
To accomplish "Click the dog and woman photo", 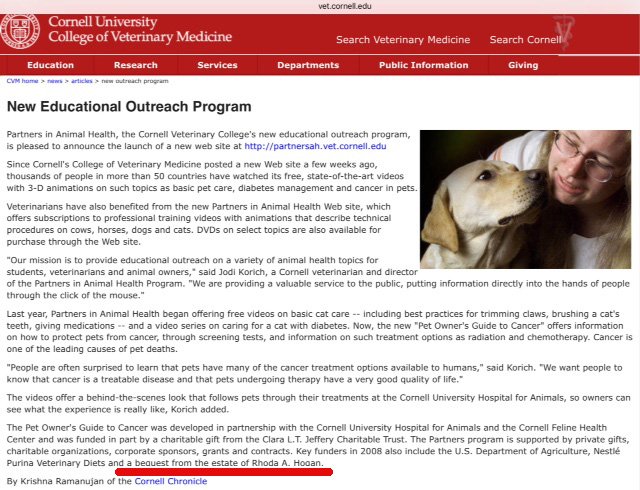I will point(526,199).
